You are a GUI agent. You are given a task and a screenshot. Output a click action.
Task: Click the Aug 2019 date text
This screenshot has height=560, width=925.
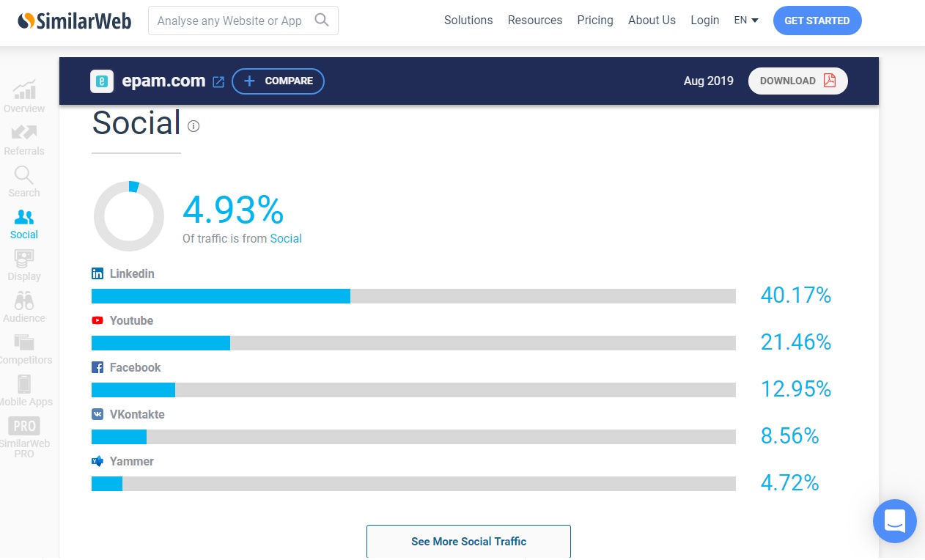tap(709, 81)
